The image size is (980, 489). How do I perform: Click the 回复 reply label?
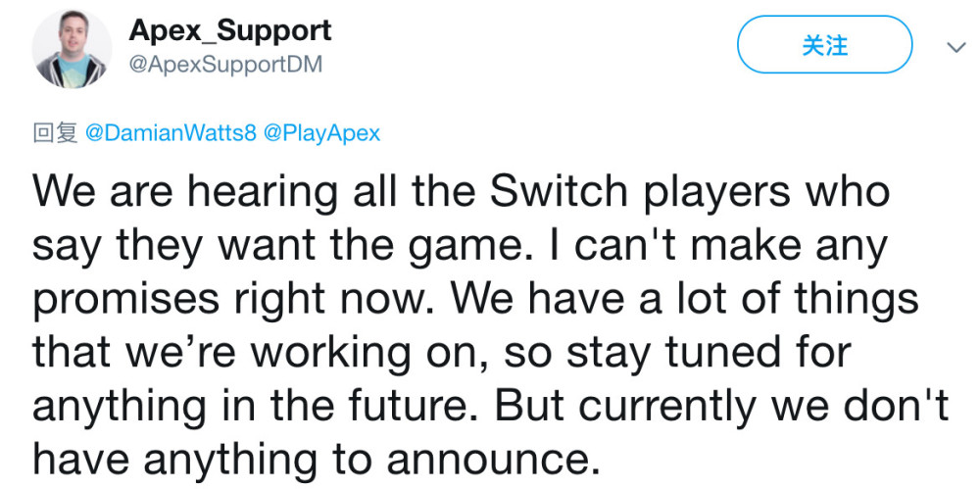[55, 133]
